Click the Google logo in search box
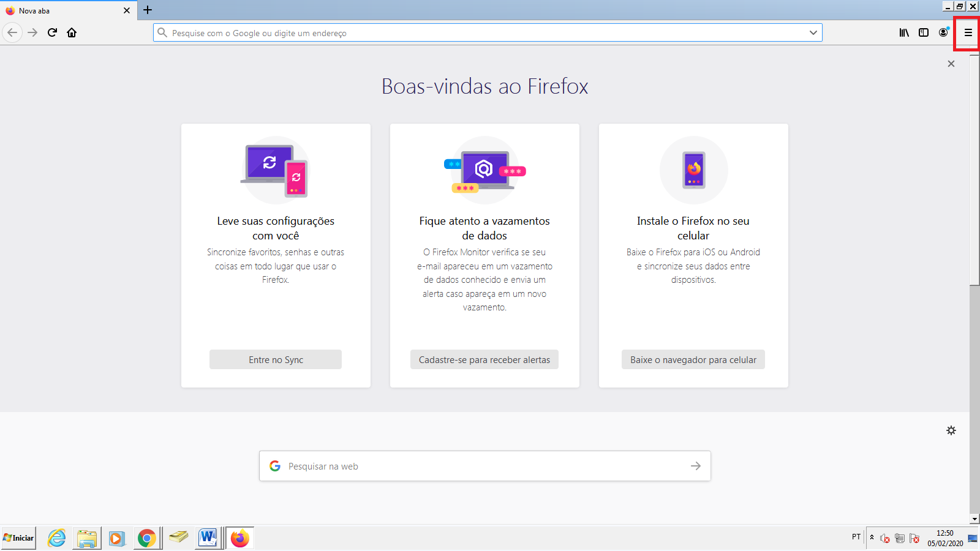This screenshot has width=980, height=551. [275, 466]
